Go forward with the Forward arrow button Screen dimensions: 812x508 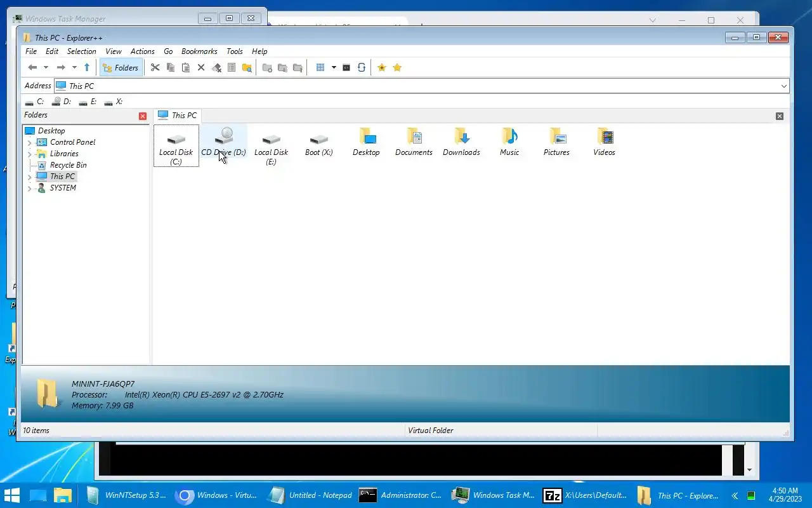(x=61, y=67)
